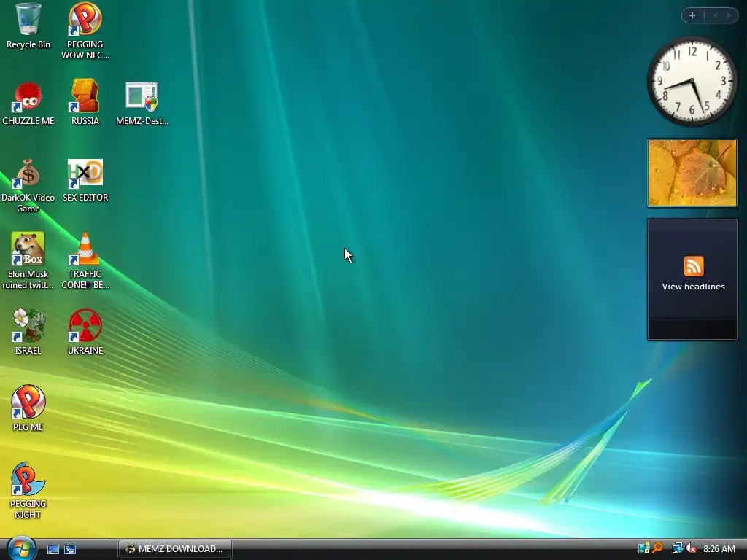Open the Windows Start menu orb
Image resolution: width=747 pixels, height=560 pixels.
[22, 548]
